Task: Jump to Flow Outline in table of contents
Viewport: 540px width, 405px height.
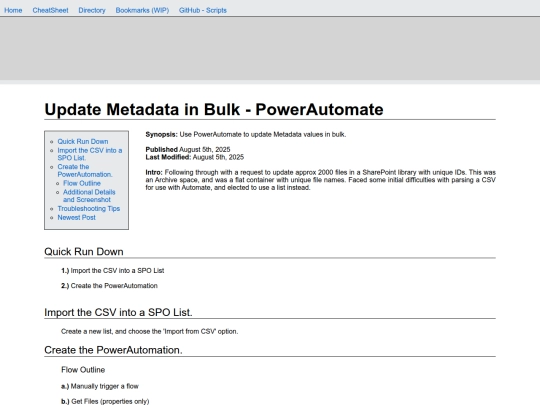Action: click(x=82, y=183)
